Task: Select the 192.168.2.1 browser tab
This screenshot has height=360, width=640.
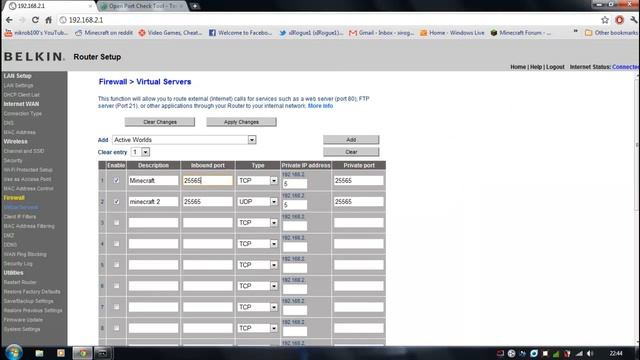Action: pos(49,6)
